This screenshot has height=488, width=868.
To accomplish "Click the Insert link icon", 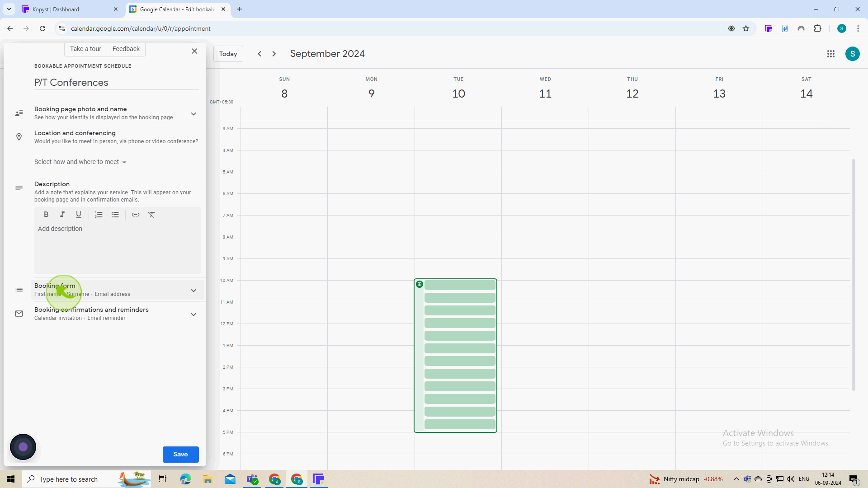I will 135,215.
